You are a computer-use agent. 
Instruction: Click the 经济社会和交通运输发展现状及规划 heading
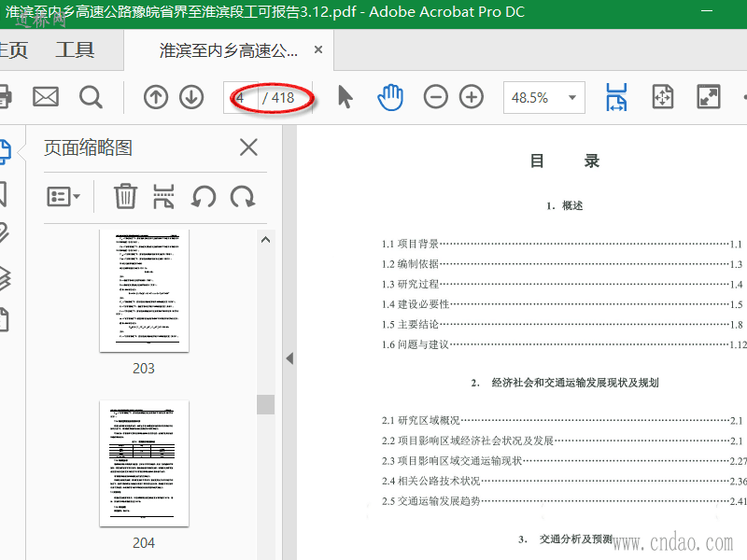(x=575, y=383)
